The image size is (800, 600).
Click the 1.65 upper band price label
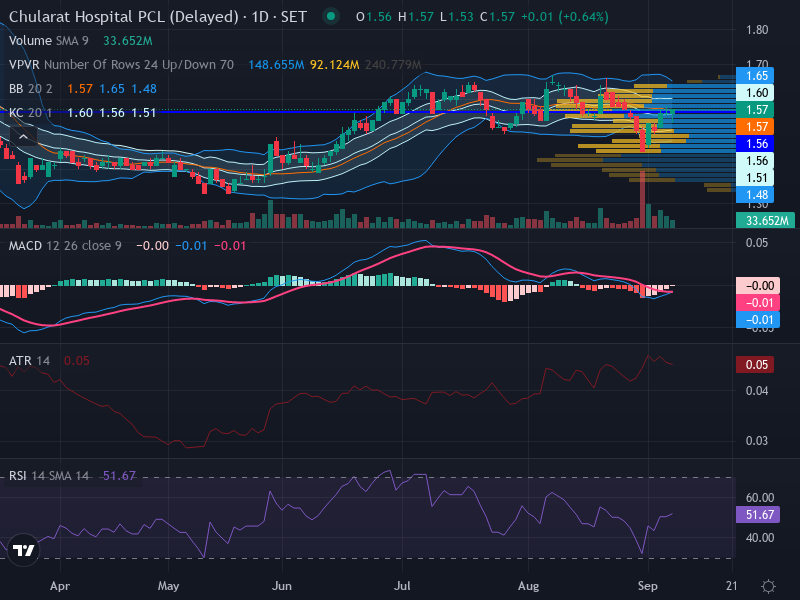[x=755, y=76]
